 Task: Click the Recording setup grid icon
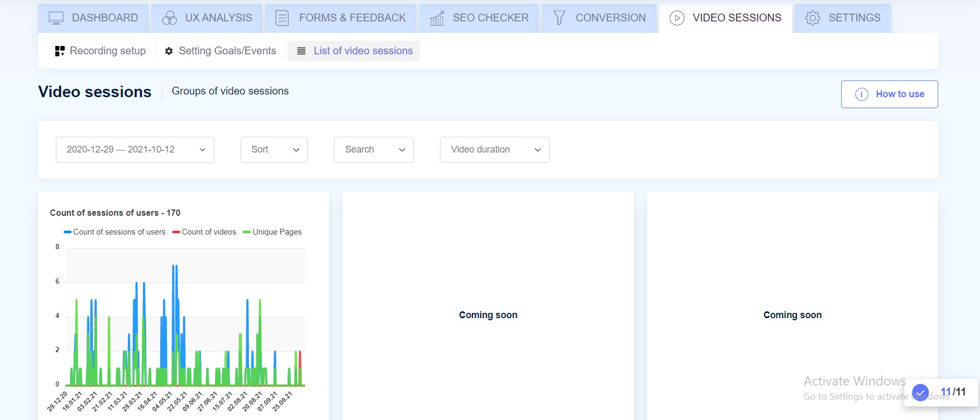point(59,51)
